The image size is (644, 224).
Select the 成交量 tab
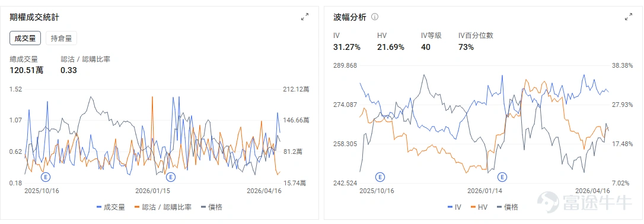(x=25, y=38)
